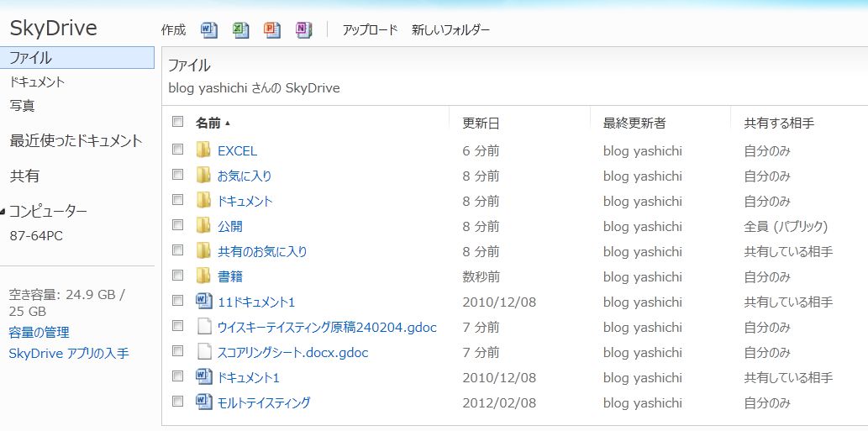Open the ドキュメント folder link in list

click(x=245, y=202)
